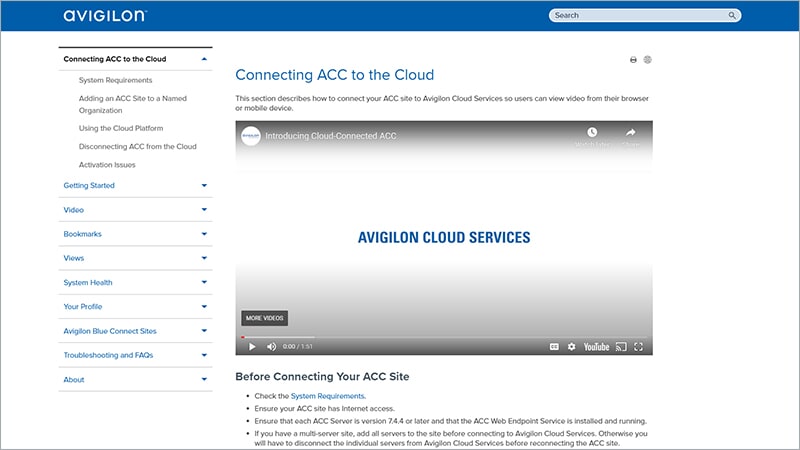Open the Avigilon Blue Connect Sites link
The width and height of the screenshot is (800, 450).
click(110, 331)
